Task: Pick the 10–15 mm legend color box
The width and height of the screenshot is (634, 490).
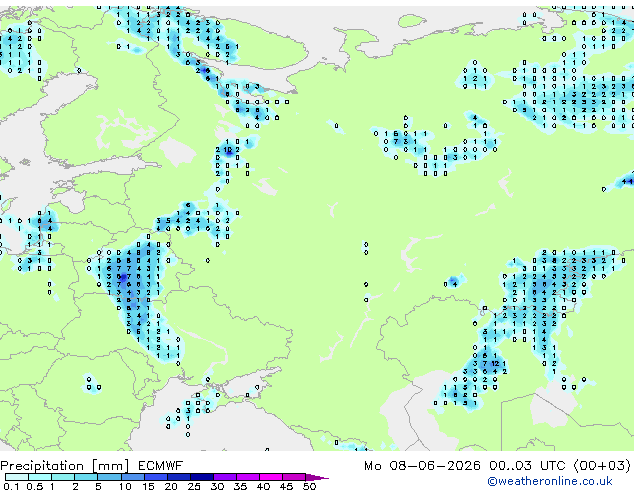Action: [132, 477]
